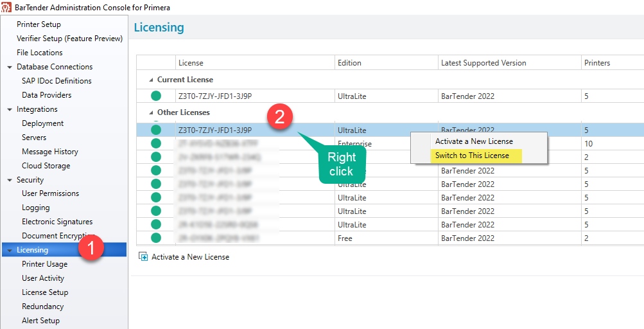Open Electronic Signatures page
Viewport: 644px width, 329px height.
pos(57,222)
